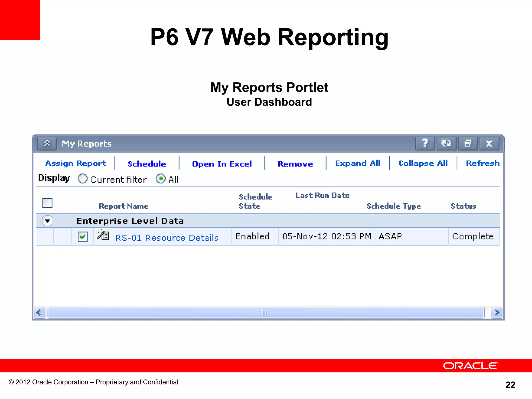
Task: Click the portlet refresh arrows icon
Action: click(x=446, y=143)
